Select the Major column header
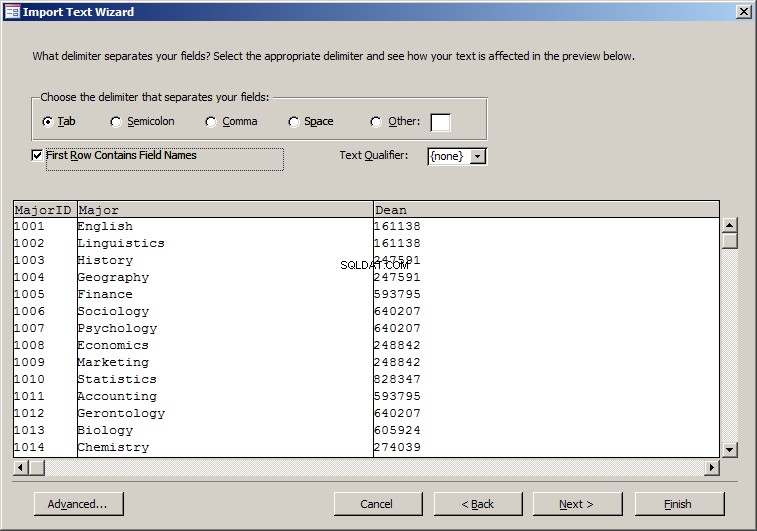 pyautogui.click(x=225, y=210)
